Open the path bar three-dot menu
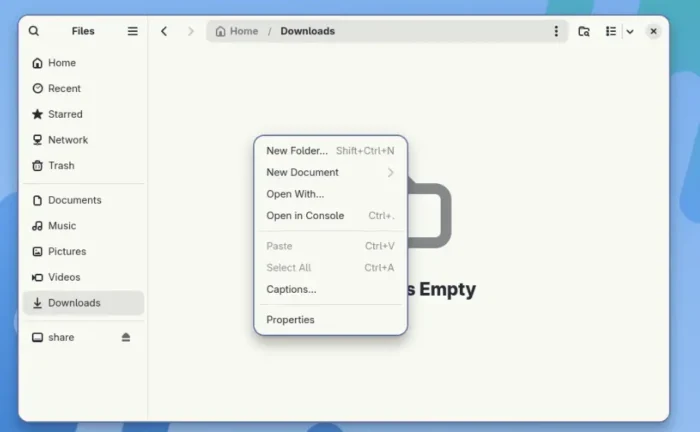Image resolution: width=700 pixels, height=432 pixels. pos(556,31)
